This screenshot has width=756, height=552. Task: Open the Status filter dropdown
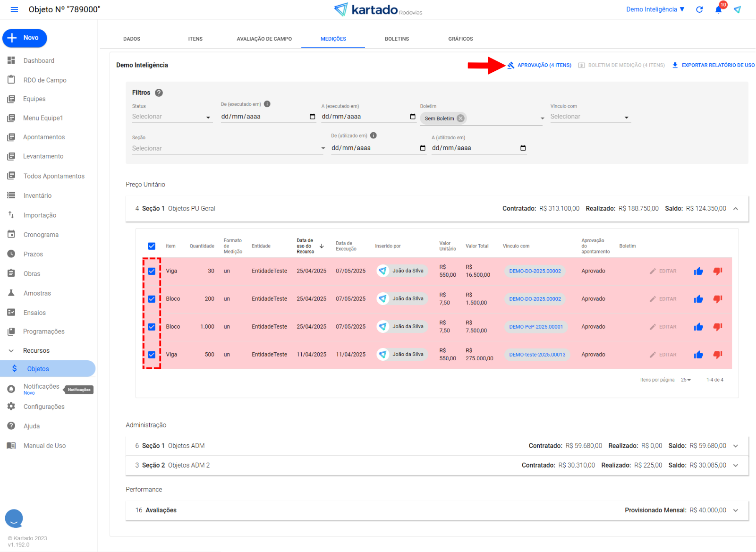coord(172,117)
